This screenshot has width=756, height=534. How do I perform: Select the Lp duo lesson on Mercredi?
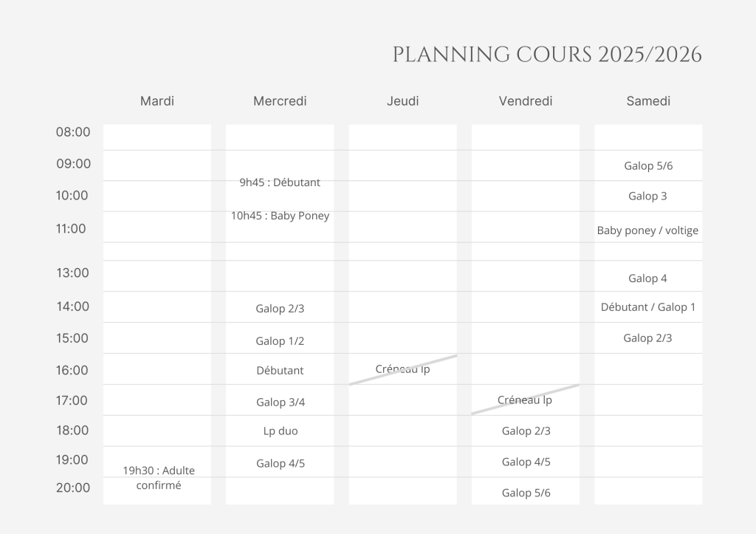click(280, 431)
